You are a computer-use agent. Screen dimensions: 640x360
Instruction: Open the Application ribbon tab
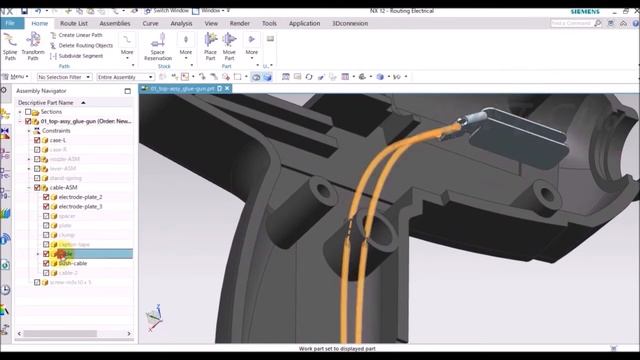[x=304, y=23]
